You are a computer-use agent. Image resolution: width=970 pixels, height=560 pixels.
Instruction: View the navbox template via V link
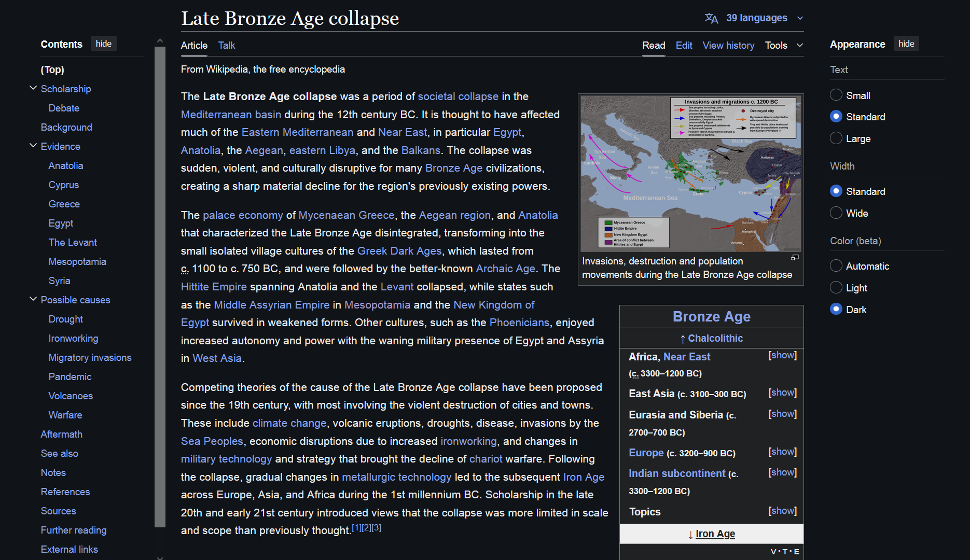point(774,551)
